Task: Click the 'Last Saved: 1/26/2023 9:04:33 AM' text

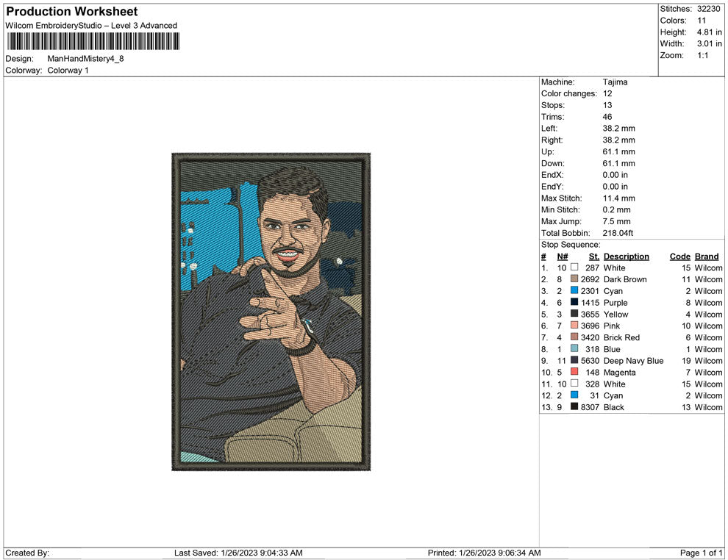Action: coord(238,553)
